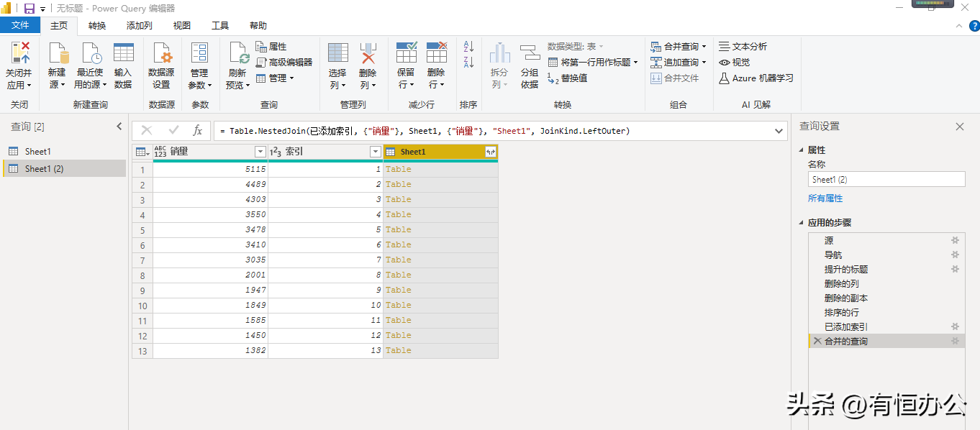Expand the formula bar chevron
The image size is (980, 430).
click(779, 131)
